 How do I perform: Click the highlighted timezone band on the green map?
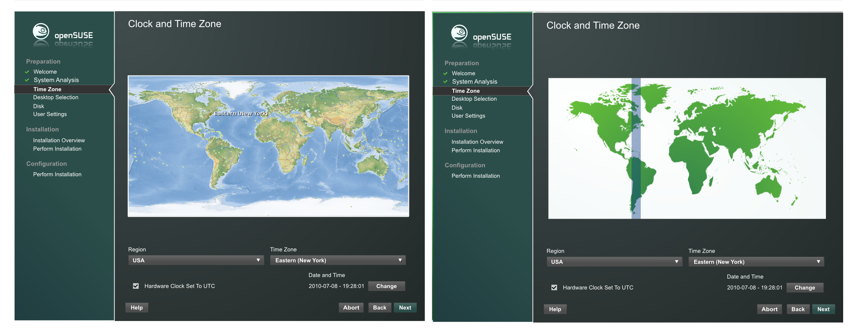point(636,148)
